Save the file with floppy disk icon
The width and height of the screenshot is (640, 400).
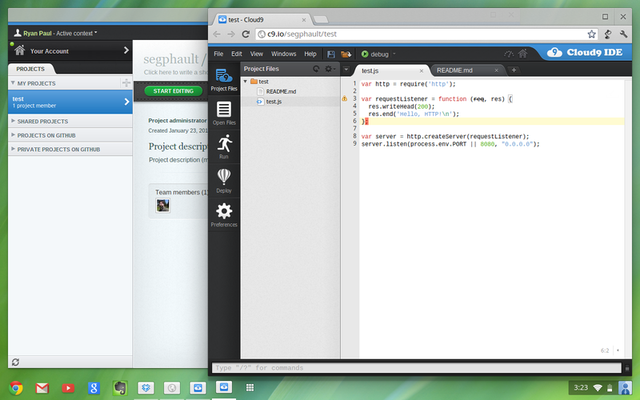(331, 54)
